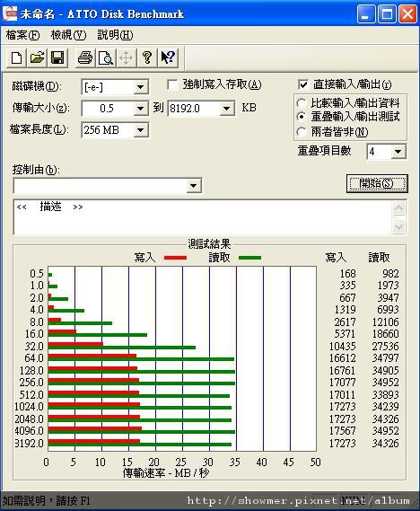Click read value 33893 in results
420x511 pixels.
(x=386, y=394)
